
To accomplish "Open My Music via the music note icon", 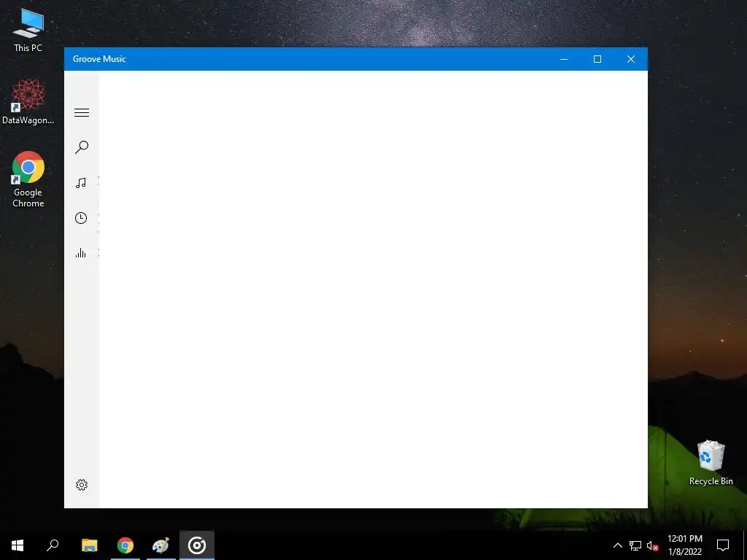I will [x=81, y=183].
